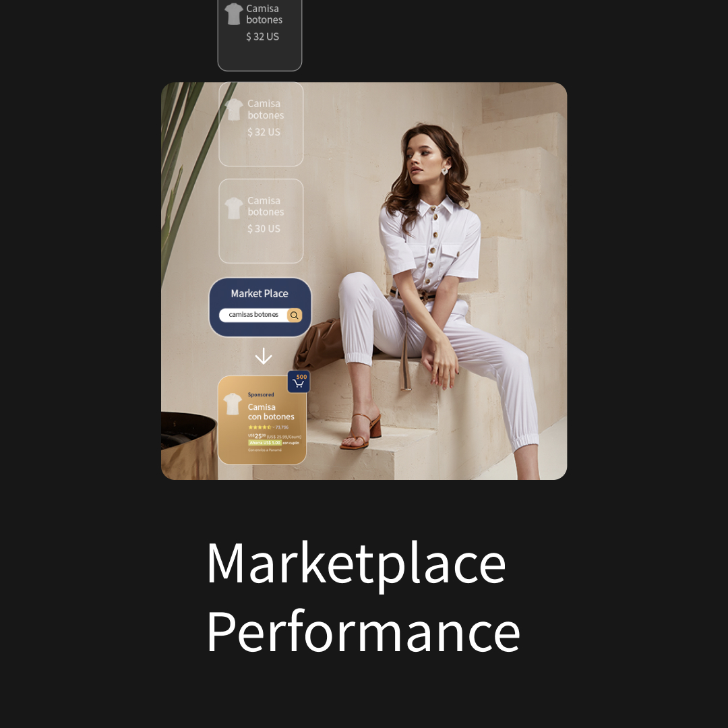Click the shirt icon in the Sponsored card
728x728 pixels.
232,404
